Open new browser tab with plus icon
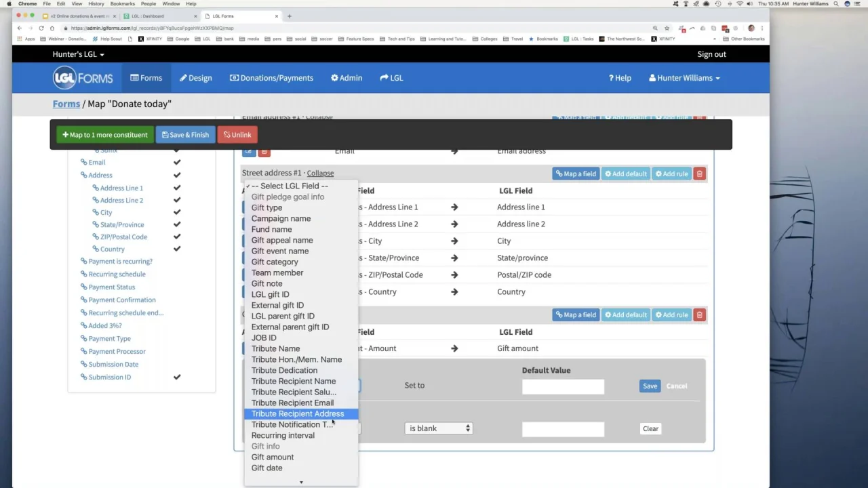This screenshot has height=488, width=868. point(289,16)
